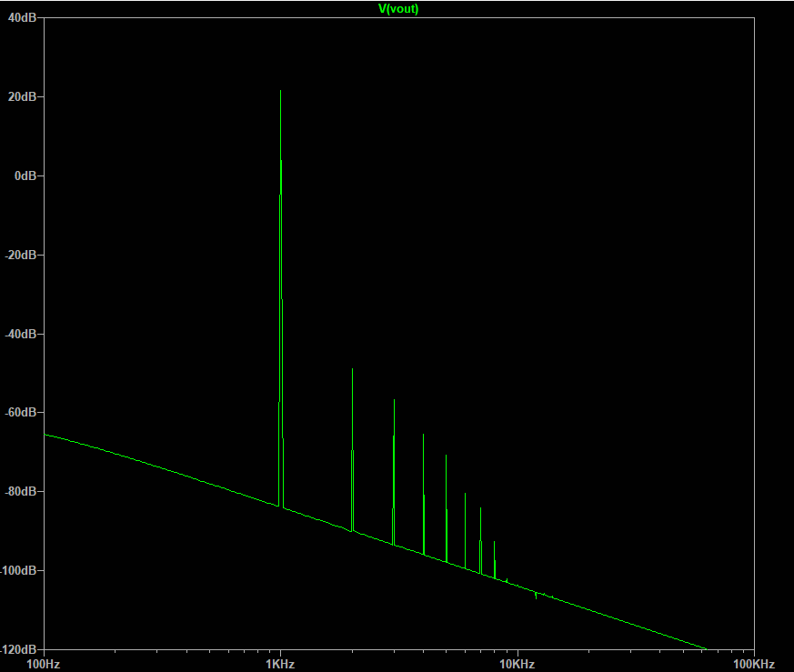Click the -100dB axis label

(x=19, y=570)
